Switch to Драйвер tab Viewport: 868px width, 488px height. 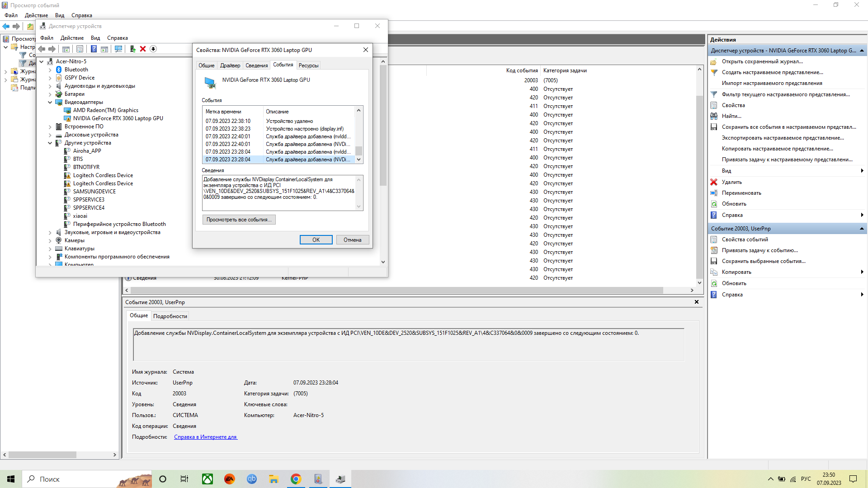coord(230,66)
